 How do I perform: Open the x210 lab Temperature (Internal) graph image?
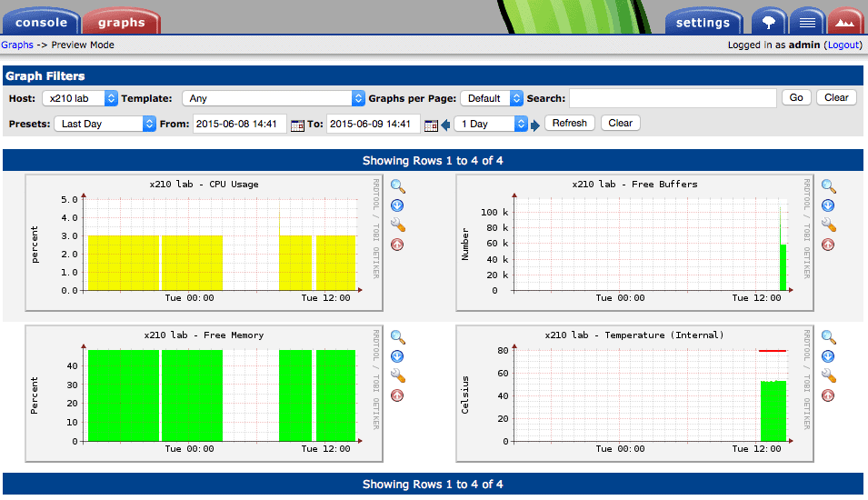(635, 394)
